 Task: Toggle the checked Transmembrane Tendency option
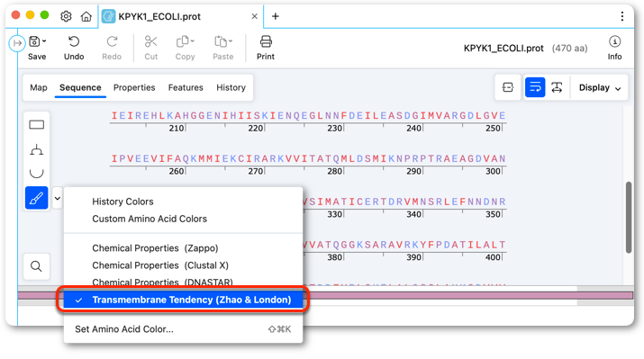coord(183,300)
